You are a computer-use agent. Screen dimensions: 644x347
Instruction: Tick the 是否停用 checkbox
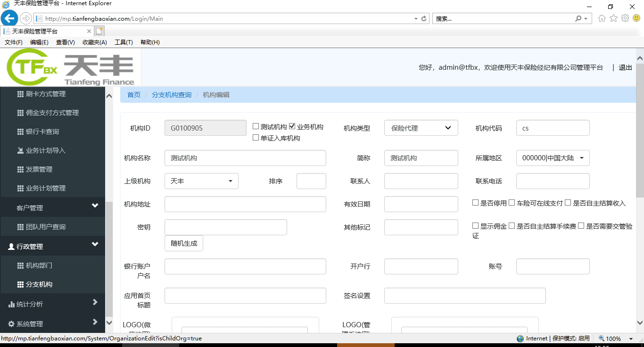click(x=476, y=203)
